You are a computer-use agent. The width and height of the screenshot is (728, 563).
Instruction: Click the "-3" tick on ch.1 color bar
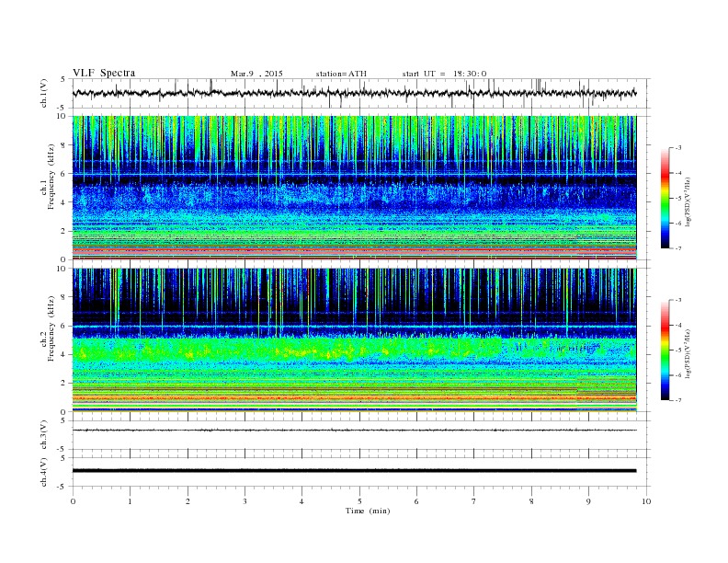[678, 148]
